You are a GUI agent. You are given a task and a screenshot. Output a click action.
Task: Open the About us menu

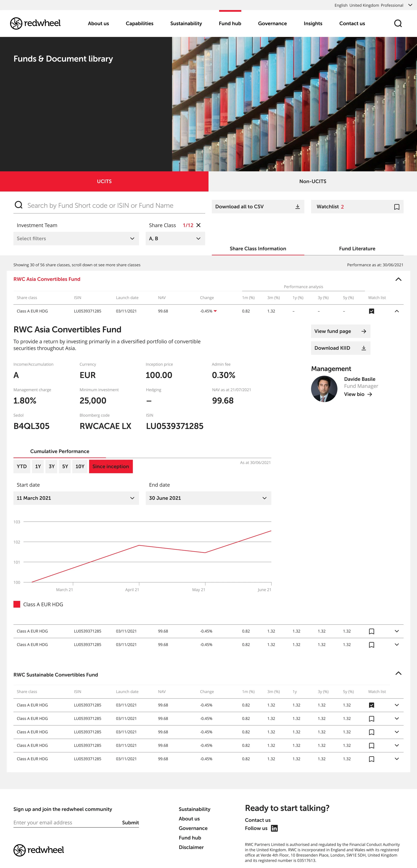[98, 23]
